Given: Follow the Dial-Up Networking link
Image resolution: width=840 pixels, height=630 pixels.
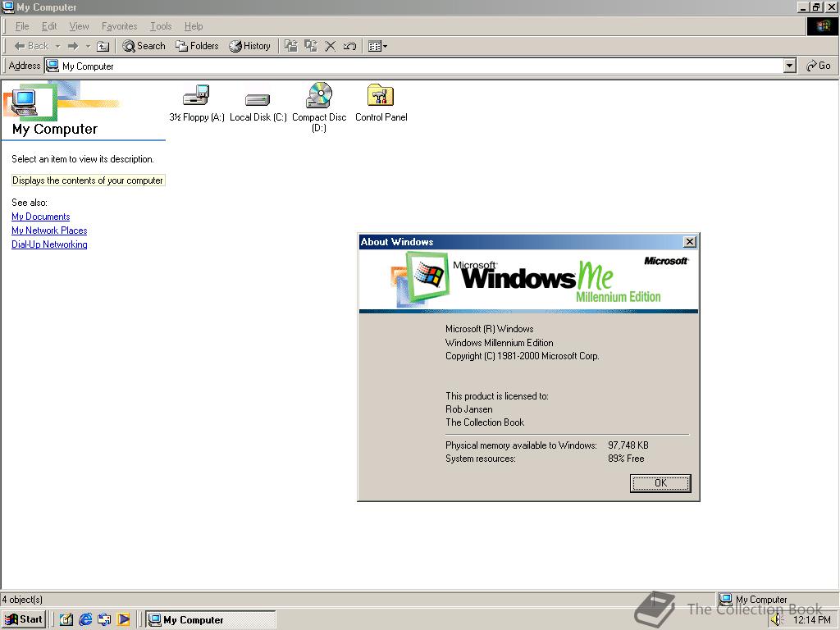Looking at the screenshot, I should [x=49, y=244].
